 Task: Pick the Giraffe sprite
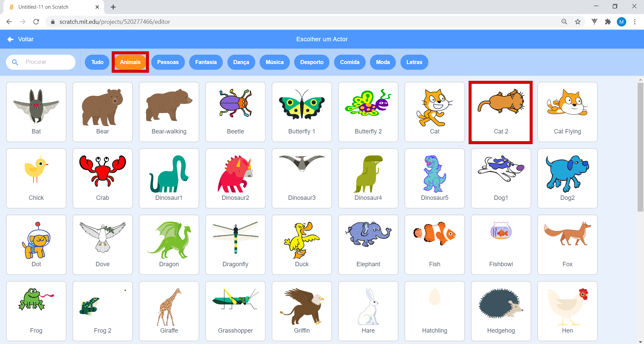169,311
